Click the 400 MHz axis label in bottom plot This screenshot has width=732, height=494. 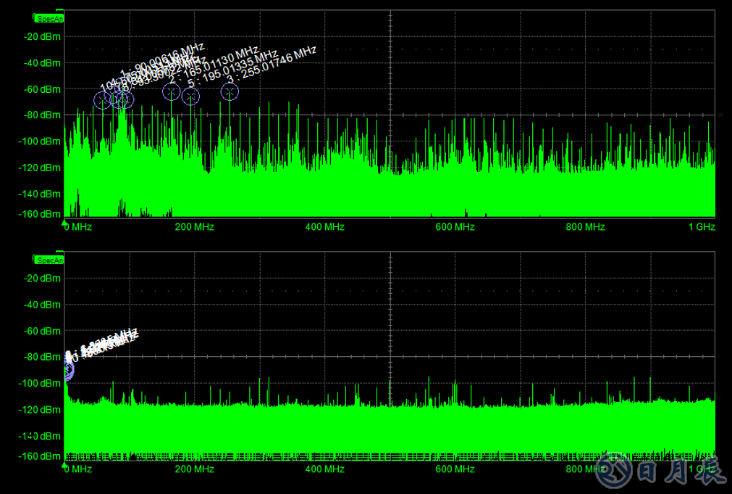[x=325, y=468]
